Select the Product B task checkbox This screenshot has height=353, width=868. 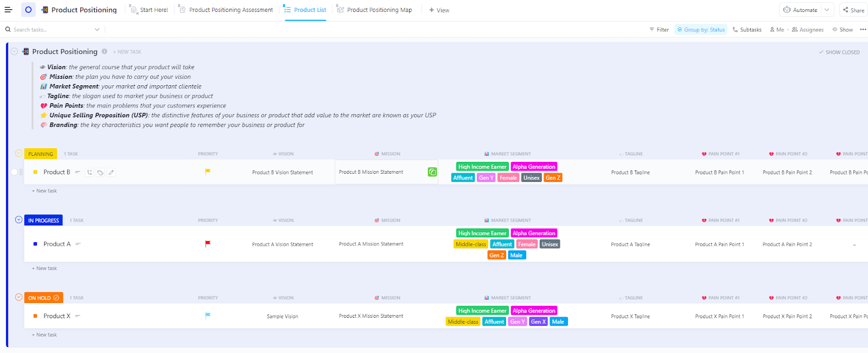(x=14, y=172)
